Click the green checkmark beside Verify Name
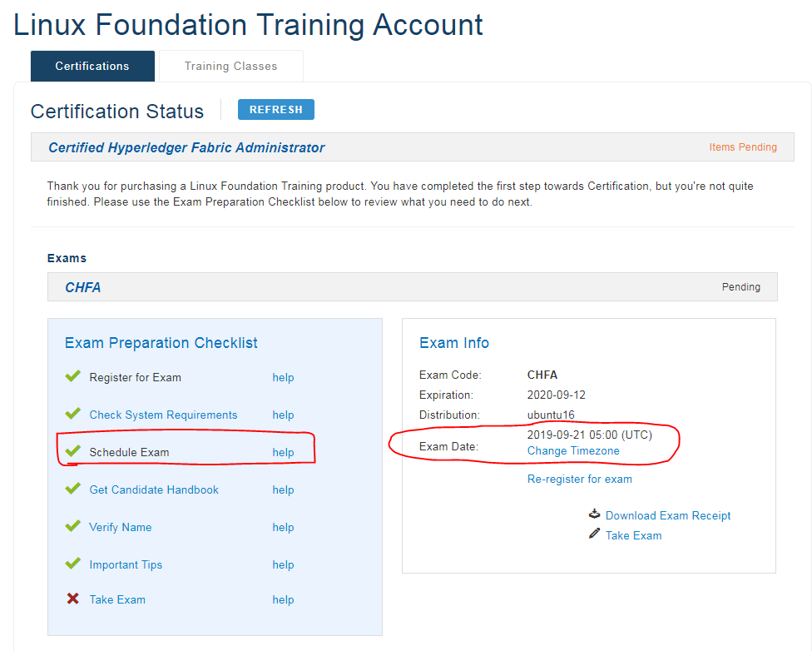 point(73,525)
